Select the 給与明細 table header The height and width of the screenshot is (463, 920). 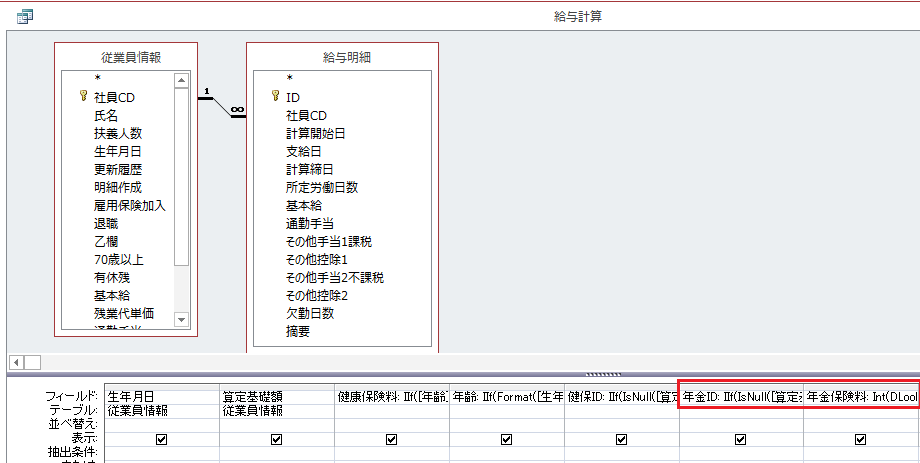coord(342,58)
